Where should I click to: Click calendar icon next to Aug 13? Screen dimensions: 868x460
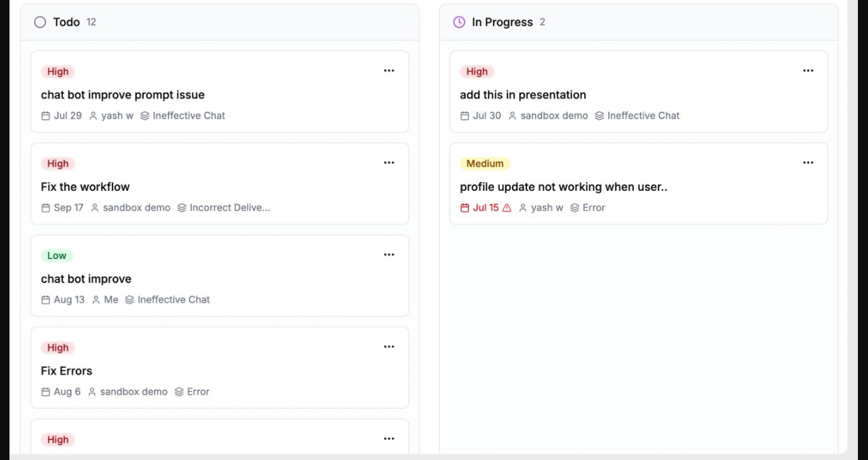45,300
